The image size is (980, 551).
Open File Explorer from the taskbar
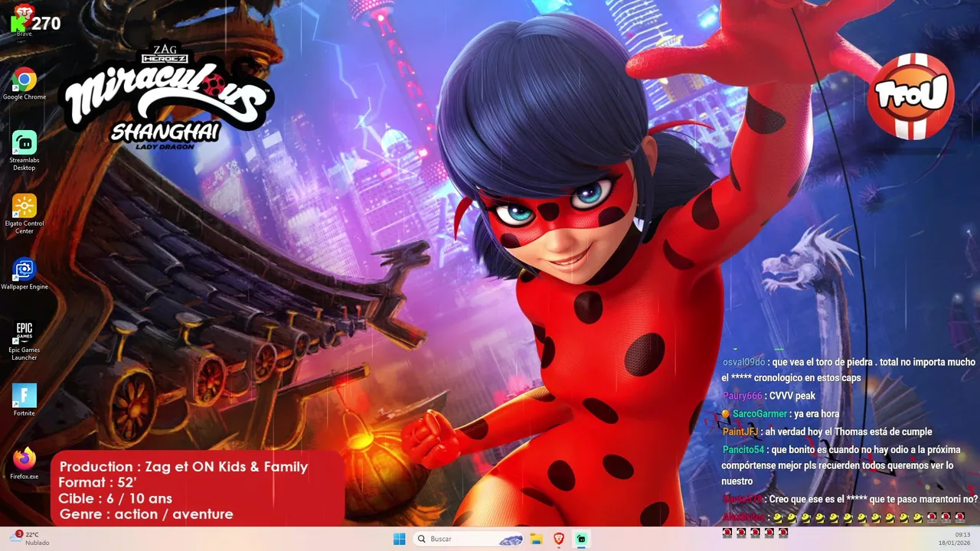coord(536,539)
